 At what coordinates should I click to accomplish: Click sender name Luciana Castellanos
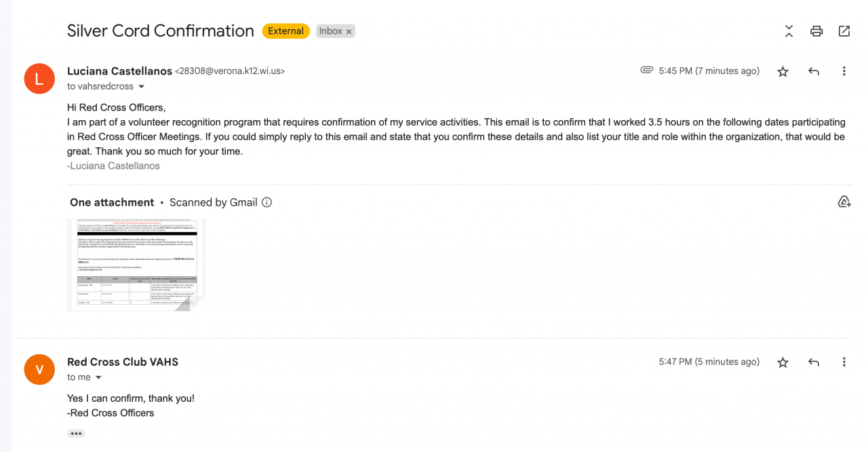click(119, 71)
